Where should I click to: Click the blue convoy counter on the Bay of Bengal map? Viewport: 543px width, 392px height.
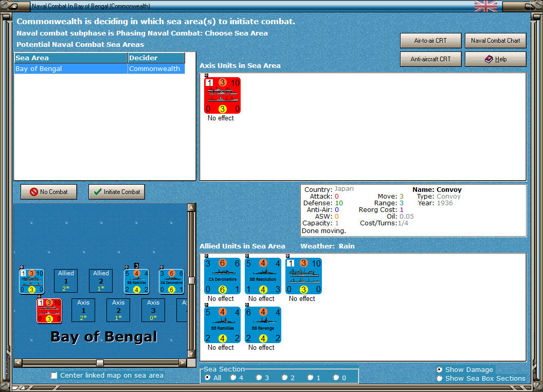pos(31,281)
